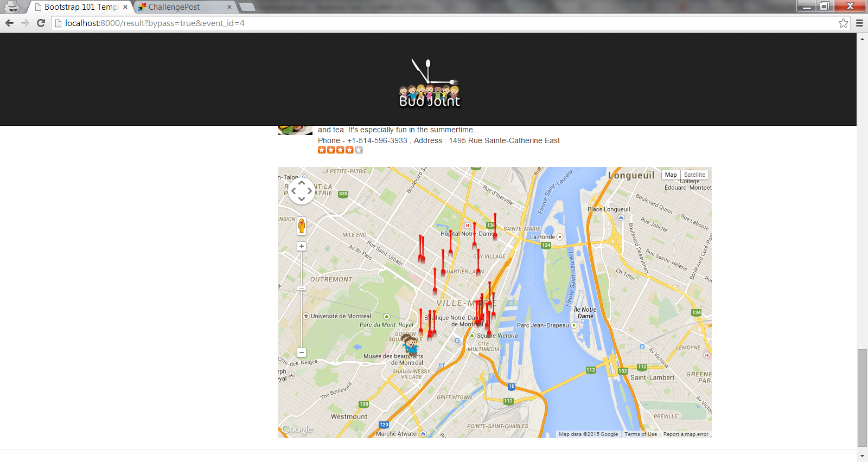Viewport: 868px width, 462px height.
Task: Bookmark this page with the star
Action: tap(843, 23)
